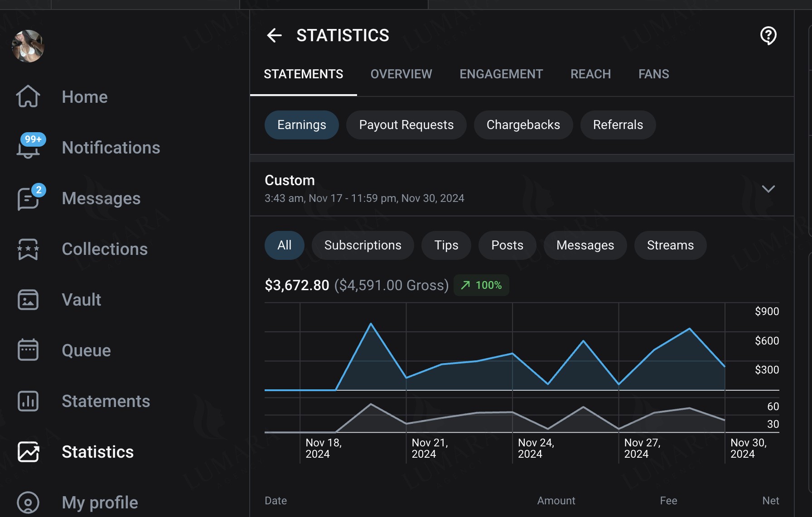Filter earnings by Streams

point(671,245)
